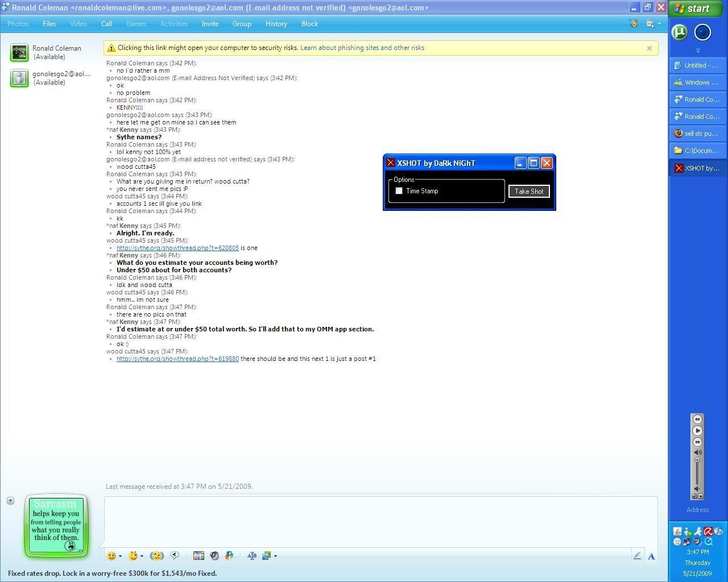Click the Block menu item
728x582 pixels.
pos(309,24)
